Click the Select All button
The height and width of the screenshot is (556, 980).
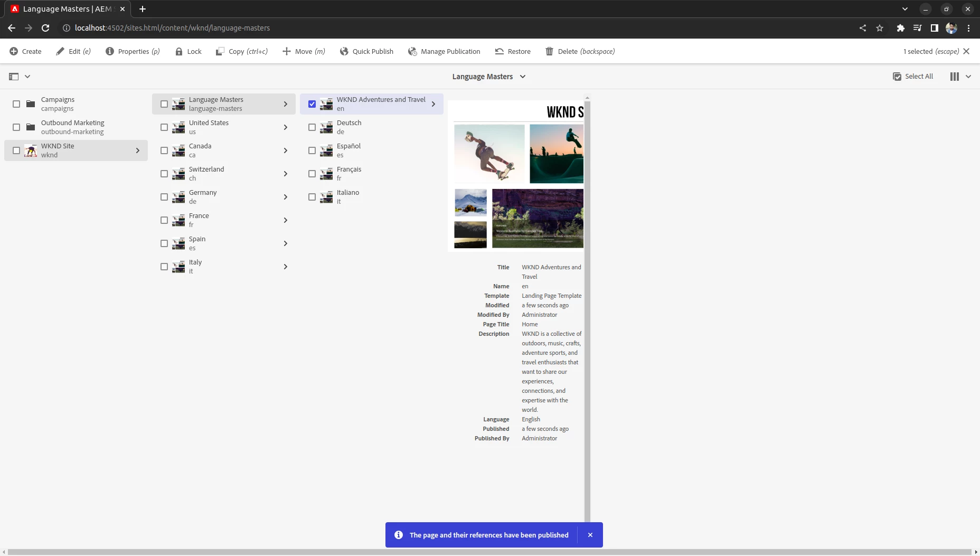913,77
